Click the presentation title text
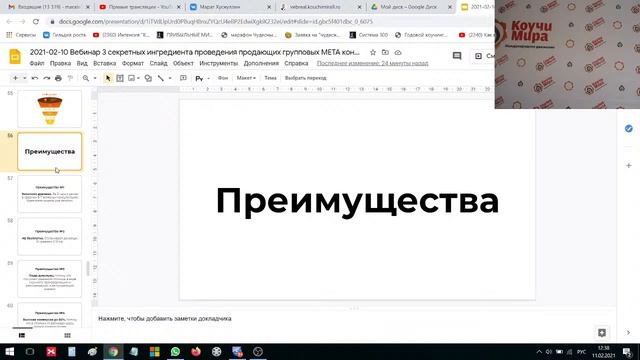This screenshot has height=360, width=640. point(195,52)
